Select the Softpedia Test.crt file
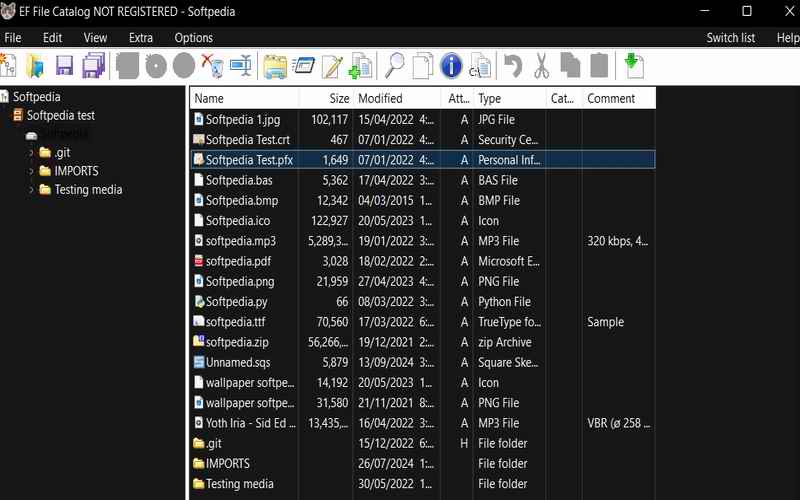800x500 pixels. (x=423, y=140)
